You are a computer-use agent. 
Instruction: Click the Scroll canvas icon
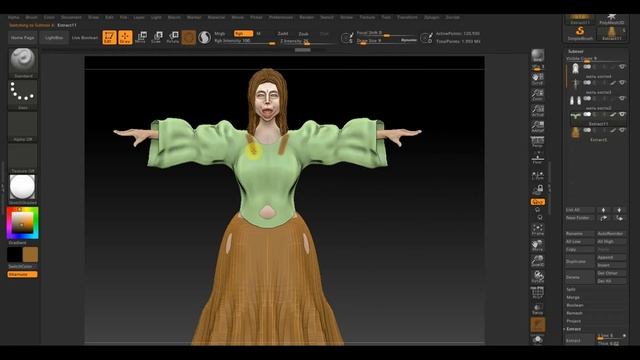click(538, 78)
